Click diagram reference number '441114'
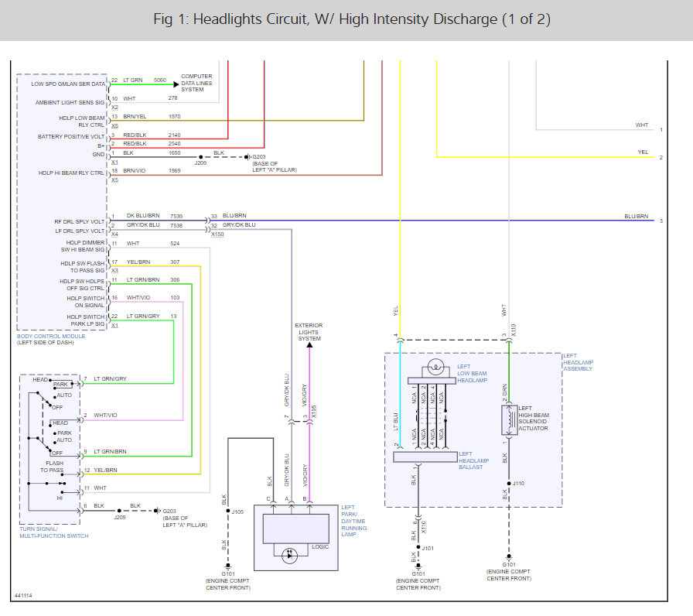Image resolution: width=693 pixels, height=616 pixels. (x=23, y=596)
